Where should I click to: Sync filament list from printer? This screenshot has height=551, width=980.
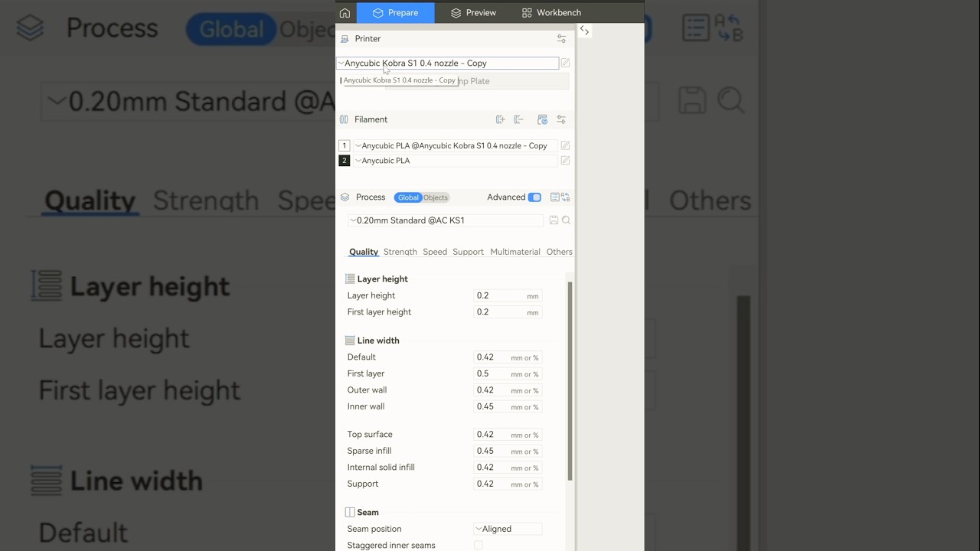542,119
